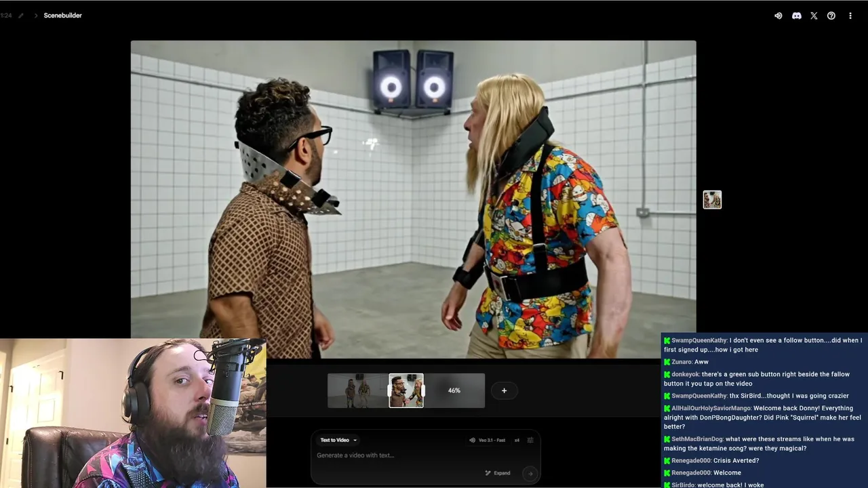Click the small avatar thumbnail right of the video
Image resolution: width=868 pixels, height=488 pixels.
(x=712, y=200)
